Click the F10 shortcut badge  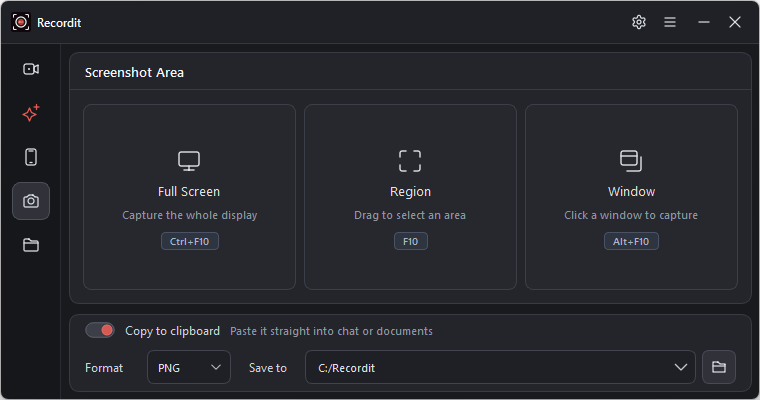point(411,241)
